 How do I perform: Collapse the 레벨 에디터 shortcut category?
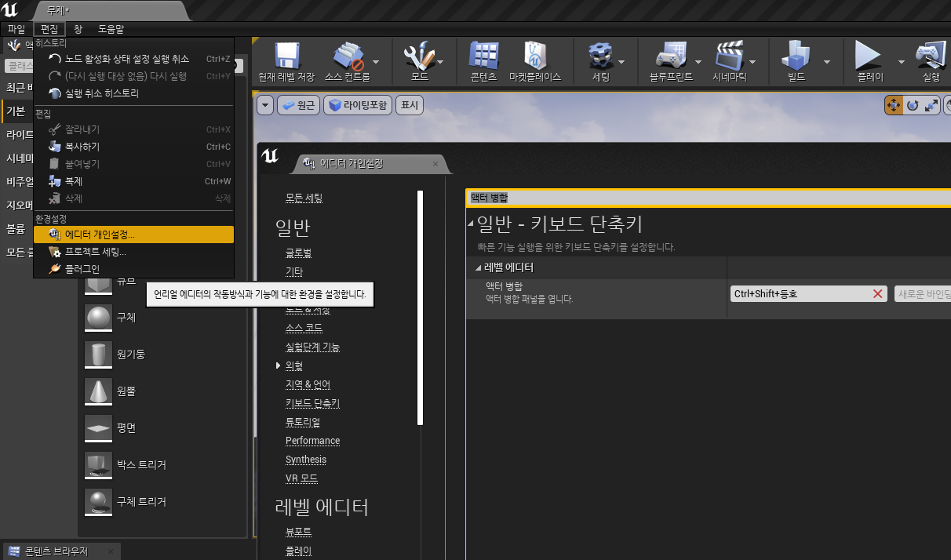pos(479,267)
